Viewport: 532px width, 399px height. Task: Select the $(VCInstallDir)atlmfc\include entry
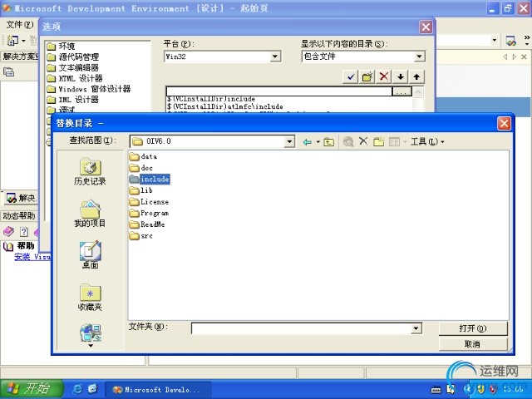coord(225,106)
